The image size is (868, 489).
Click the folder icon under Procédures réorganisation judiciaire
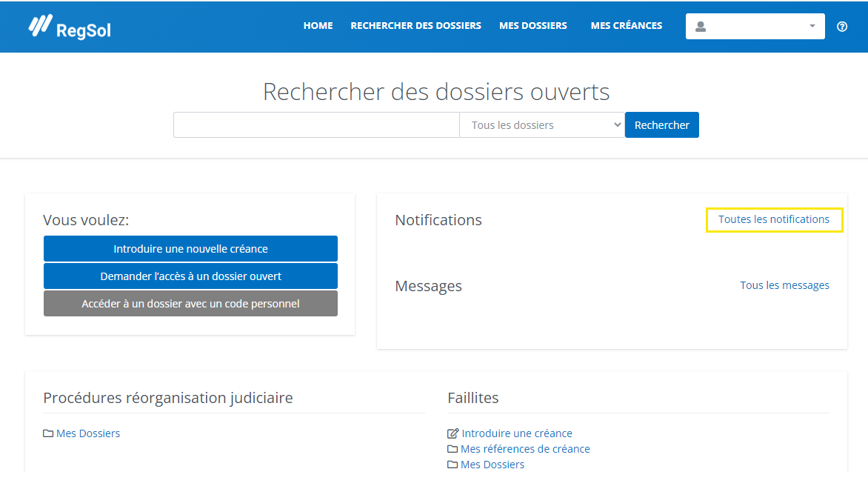(48, 433)
